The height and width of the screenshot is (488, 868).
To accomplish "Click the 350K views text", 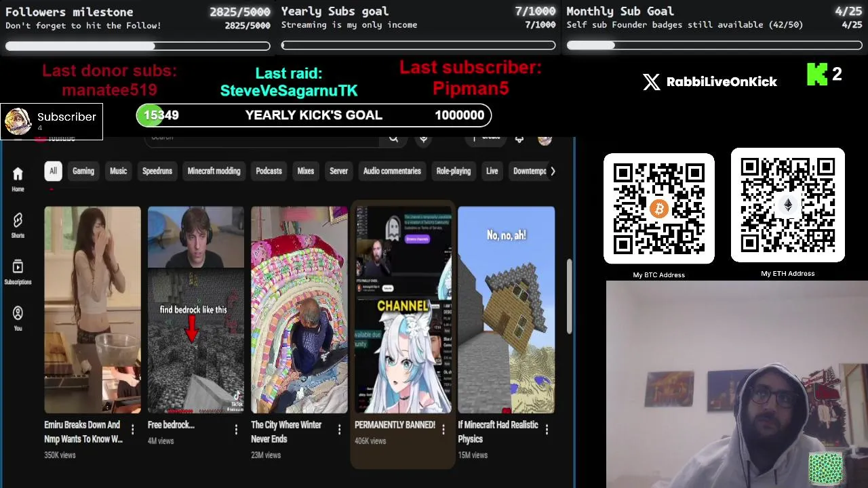I will click(60, 455).
